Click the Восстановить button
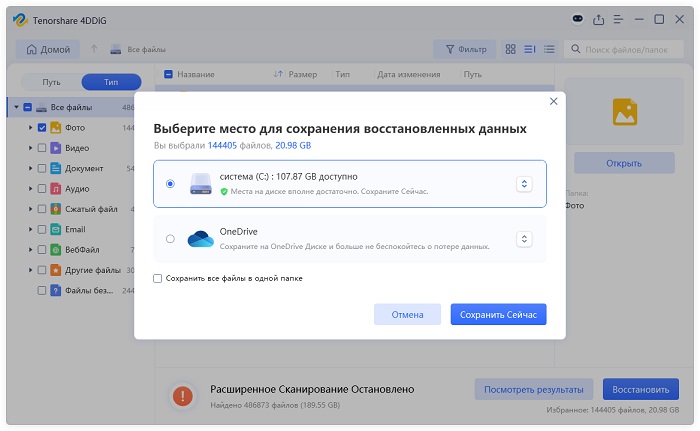The image size is (700, 431). [x=641, y=389]
